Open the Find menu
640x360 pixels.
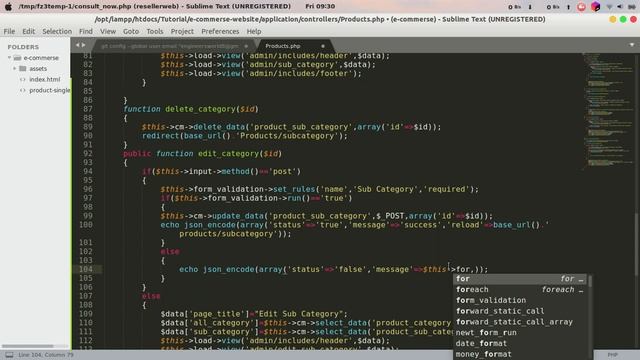pyautogui.click(x=86, y=31)
